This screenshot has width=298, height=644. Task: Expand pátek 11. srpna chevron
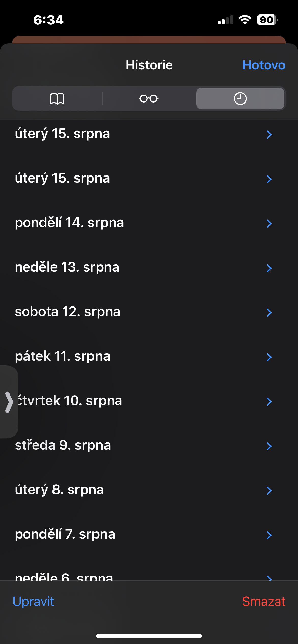pyautogui.click(x=269, y=357)
